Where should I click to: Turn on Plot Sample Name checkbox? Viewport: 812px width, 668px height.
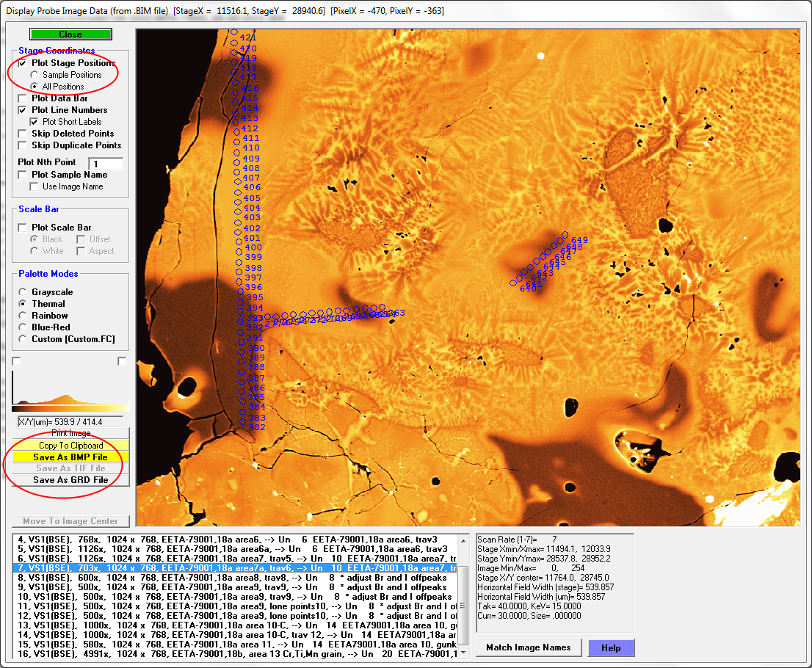tap(23, 175)
